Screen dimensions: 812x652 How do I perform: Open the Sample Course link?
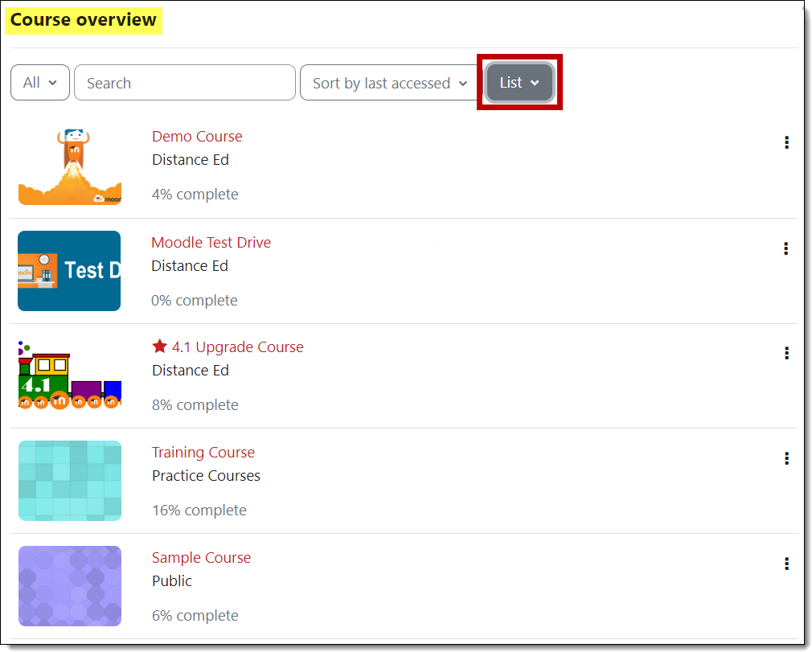click(202, 558)
